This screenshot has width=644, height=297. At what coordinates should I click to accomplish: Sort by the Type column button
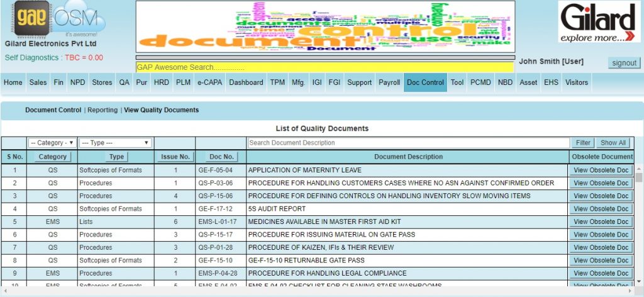coord(116,157)
